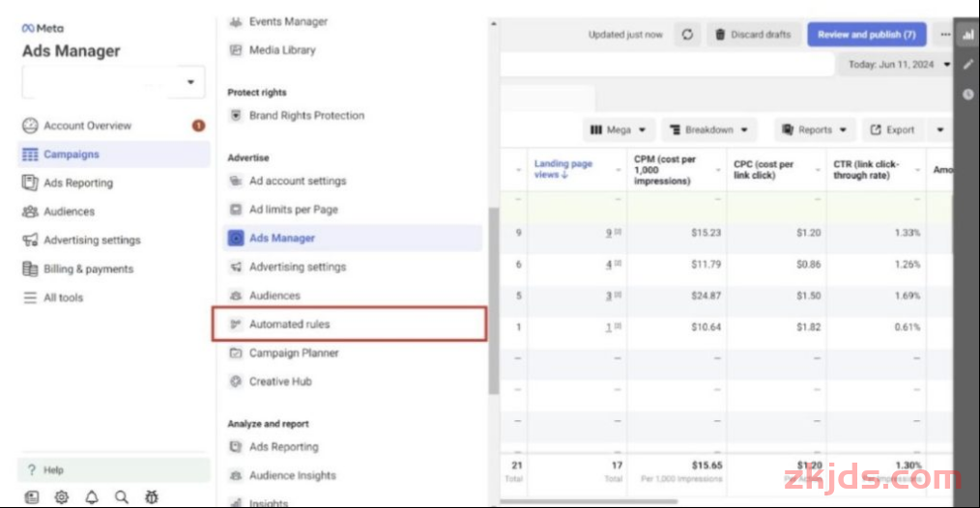
Task: Click the Automated rules icon
Action: [x=236, y=324]
